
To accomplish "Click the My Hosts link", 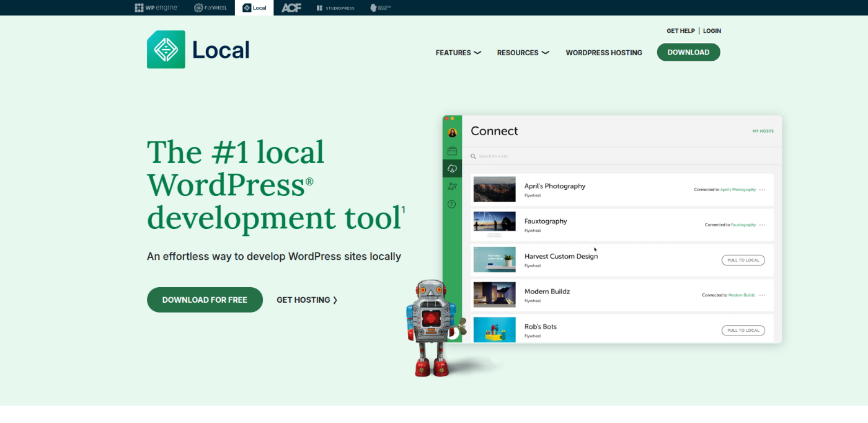I will [x=763, y=131].
